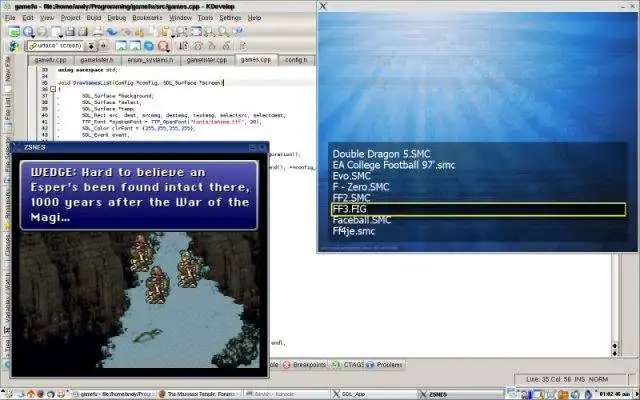Select FF2.SMC in the game list
Screen dimensions: 640x400
(x=351, y=198)
